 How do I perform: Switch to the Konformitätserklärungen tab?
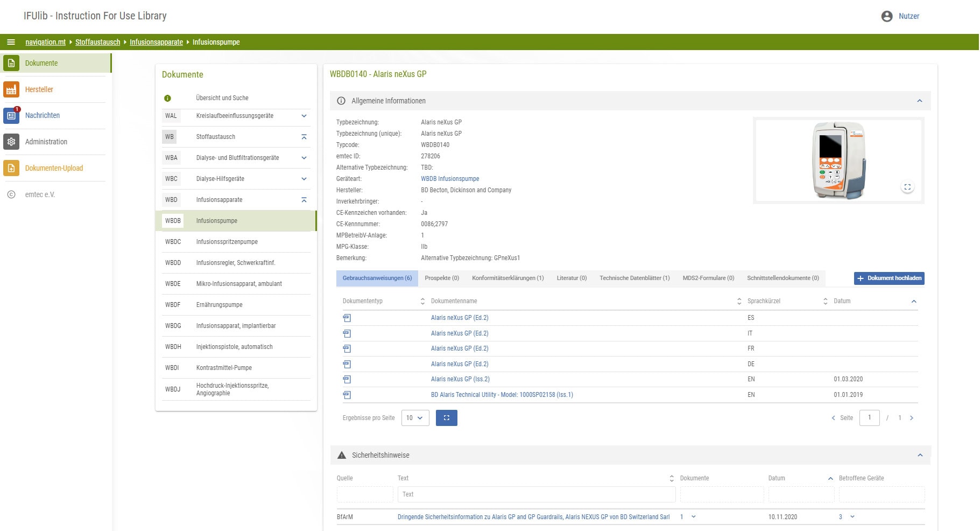pyautogui.click(x=507, y=278)
